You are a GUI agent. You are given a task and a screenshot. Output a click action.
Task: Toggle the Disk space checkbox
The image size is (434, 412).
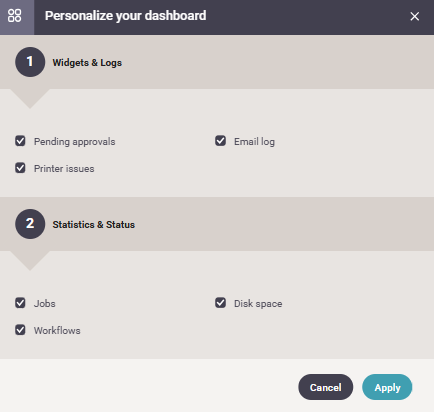click(220, 303)
